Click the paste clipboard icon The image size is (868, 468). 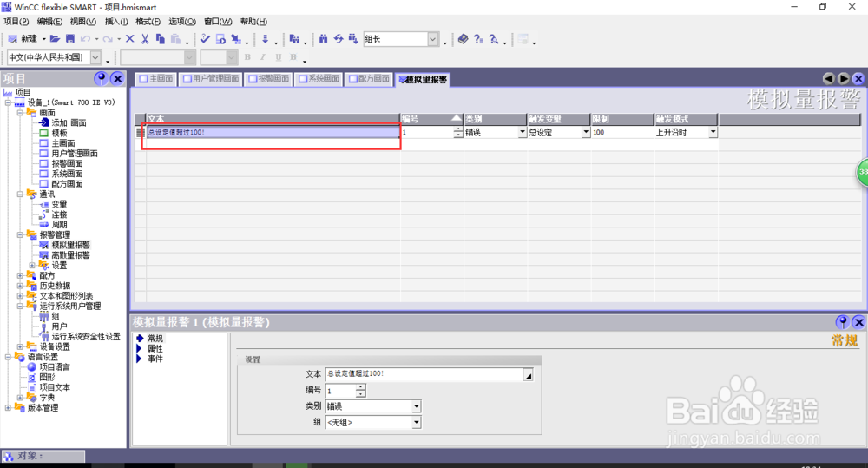(x=175, y=39)
